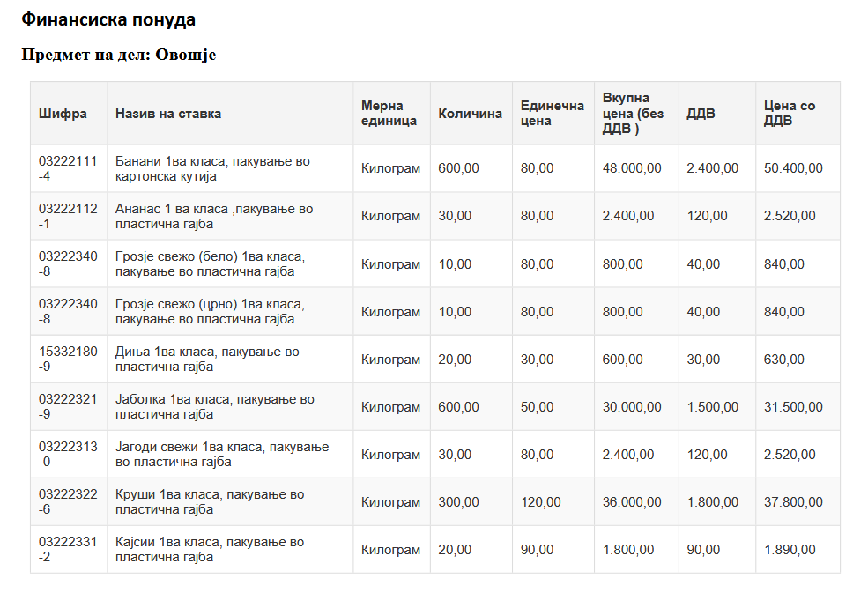
Task: Select the "Јагоди свежи 1ва класа" item name
Action: 222,455
